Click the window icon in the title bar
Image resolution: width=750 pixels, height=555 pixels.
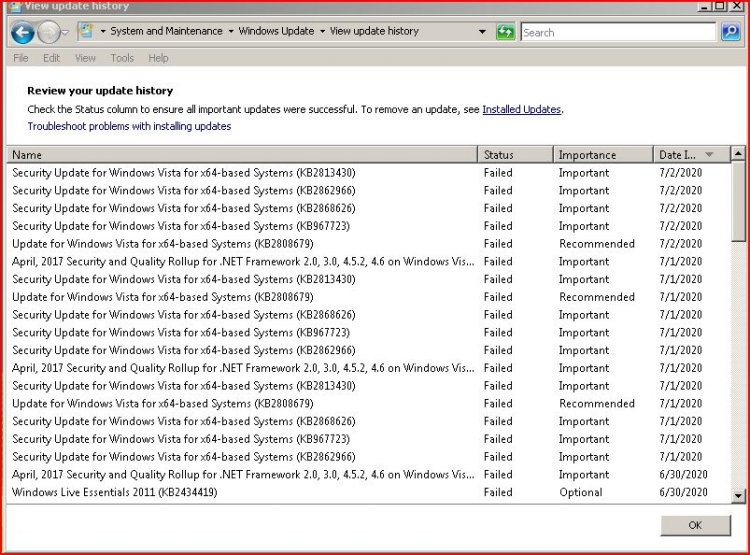tap(15, 6)
